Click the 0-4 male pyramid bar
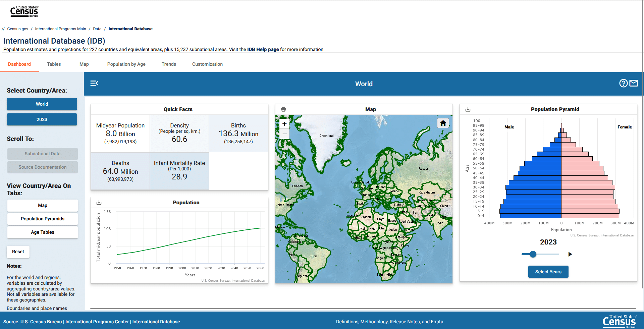Viewport: 644px width, 329px height. pos(531,216)
